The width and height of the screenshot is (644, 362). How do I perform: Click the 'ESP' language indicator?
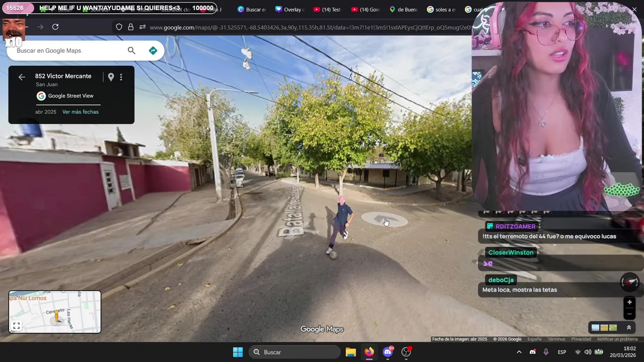click(x=562, y=352)
